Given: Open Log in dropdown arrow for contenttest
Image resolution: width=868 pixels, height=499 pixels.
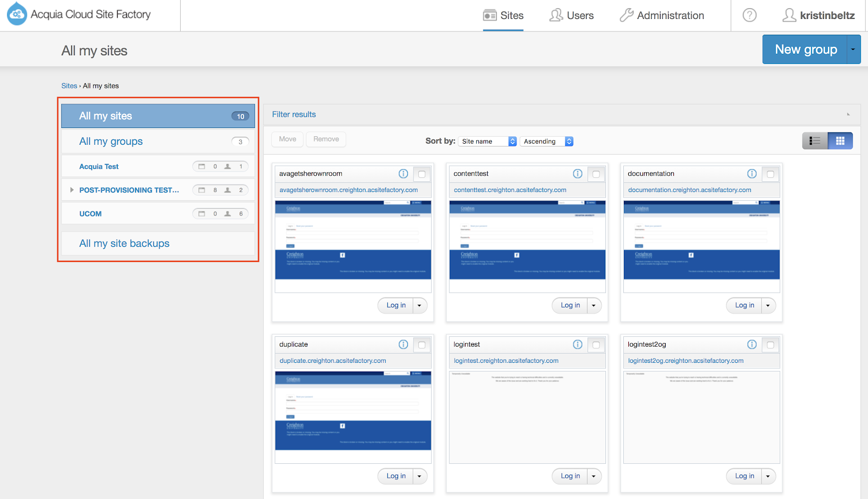Looking at the screenshot, I should (594, 305).
